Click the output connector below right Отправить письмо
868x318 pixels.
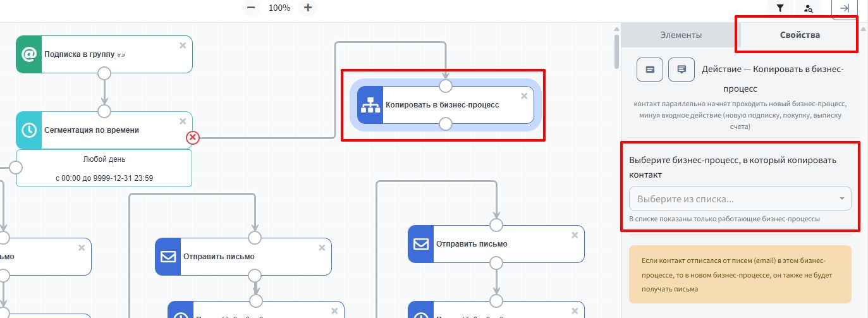click(x=496, y=263)
